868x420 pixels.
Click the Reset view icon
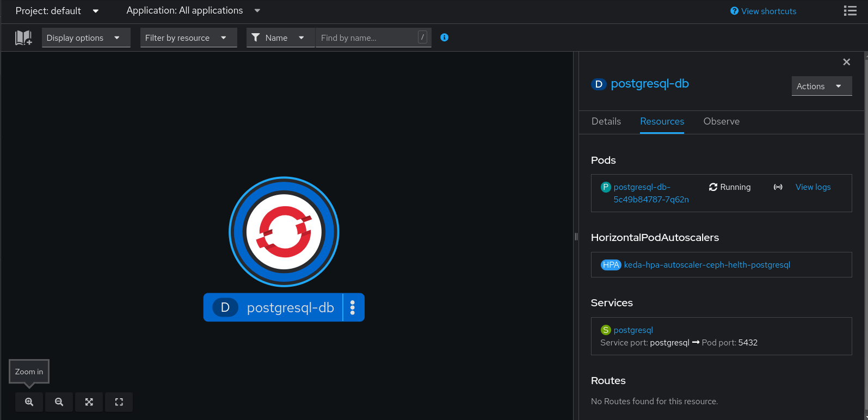pos(119,402)
